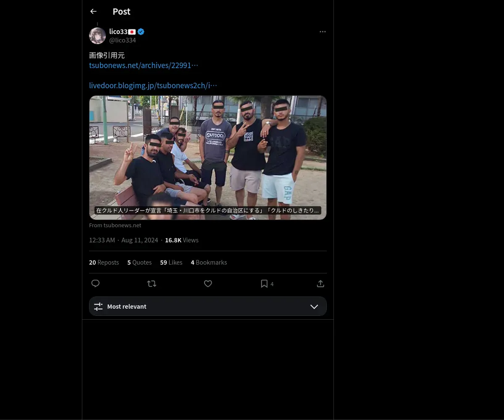Image resolution: width=504 pixels, height=420 pixels.
Task: Click the reply speech bubble icon
Action: pyautogui.click(x=95, y=283)
